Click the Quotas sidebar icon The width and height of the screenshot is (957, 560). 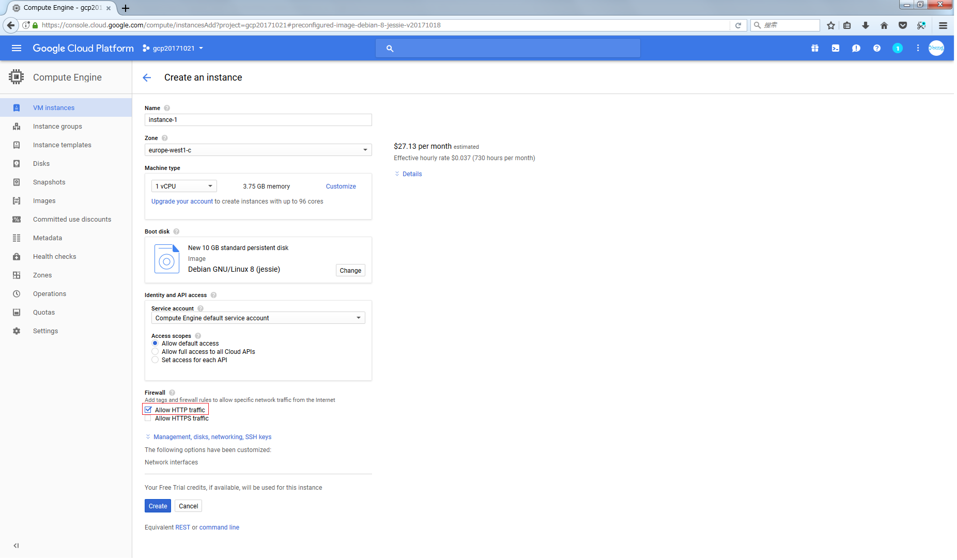point(17,313)
